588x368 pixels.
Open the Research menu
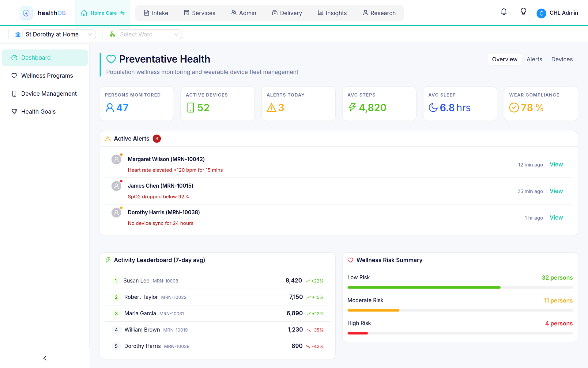pos(379,13)
